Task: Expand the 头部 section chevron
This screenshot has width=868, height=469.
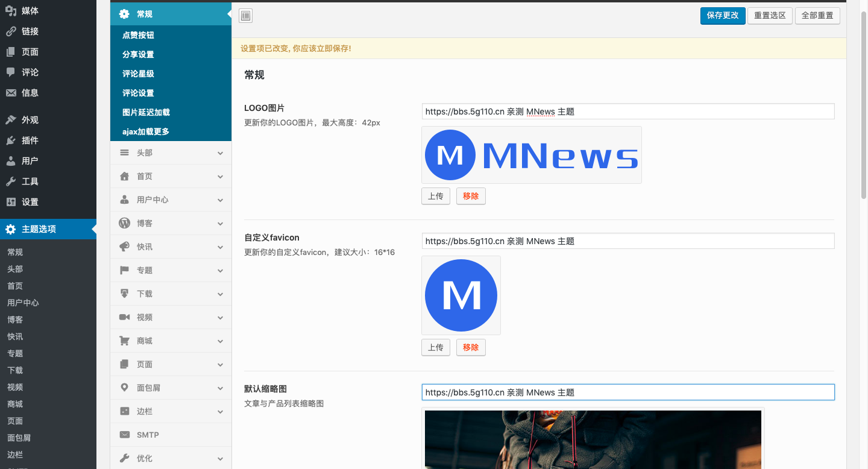Action: pos(220,153)
